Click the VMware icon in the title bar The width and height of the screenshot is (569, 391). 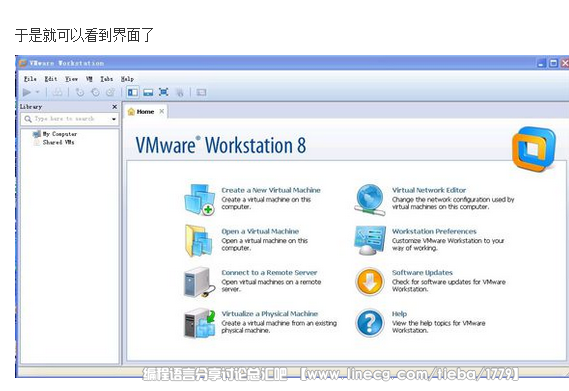click(x=23, y=63)
